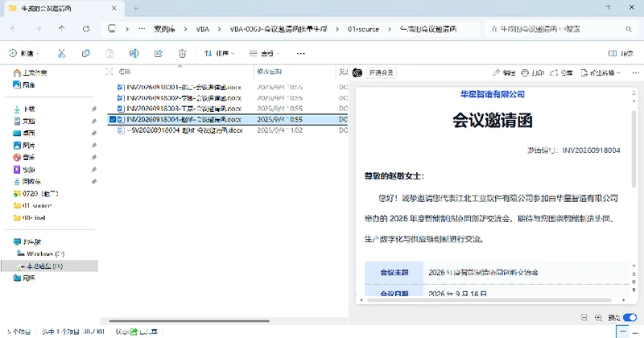Zoom out the document preview

click(584, 317)
